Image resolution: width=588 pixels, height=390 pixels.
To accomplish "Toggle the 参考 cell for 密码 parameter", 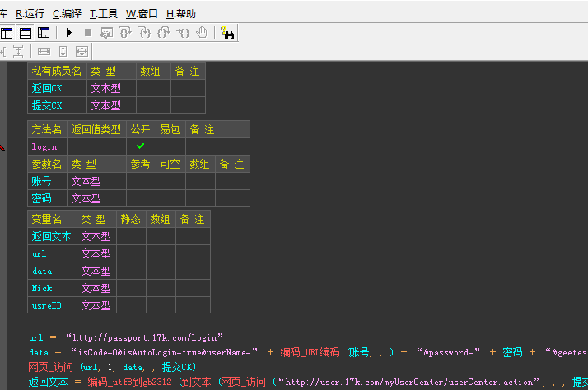I will coord(141,198).
